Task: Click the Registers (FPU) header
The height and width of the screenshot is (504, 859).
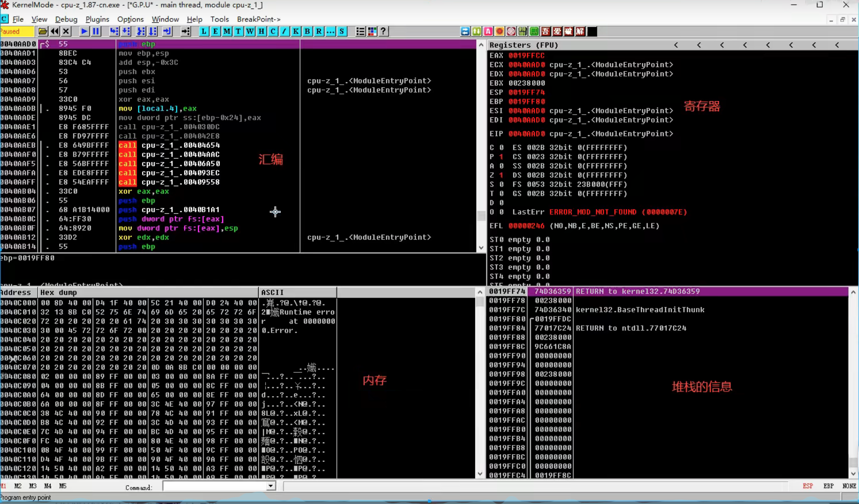Action: [524, 45]
